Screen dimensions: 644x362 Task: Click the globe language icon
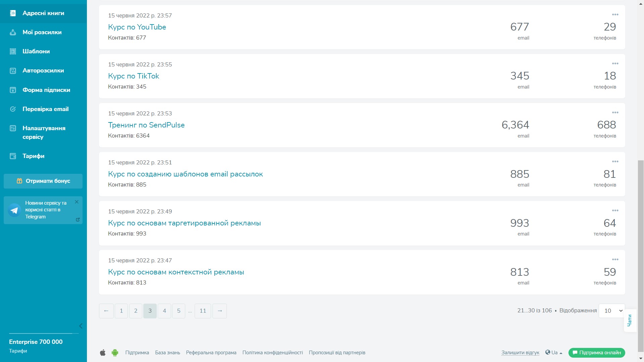pyautogui.click(x=548, y=352)
